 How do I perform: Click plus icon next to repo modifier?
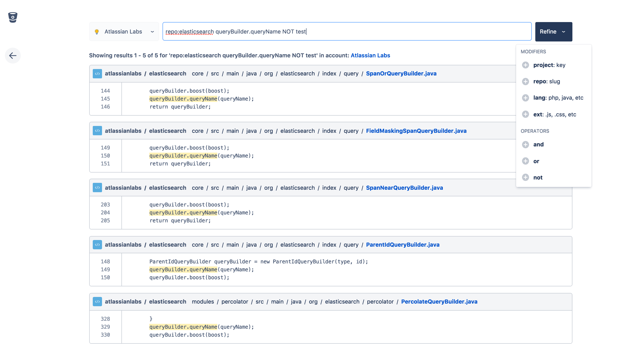click(525, 81)
